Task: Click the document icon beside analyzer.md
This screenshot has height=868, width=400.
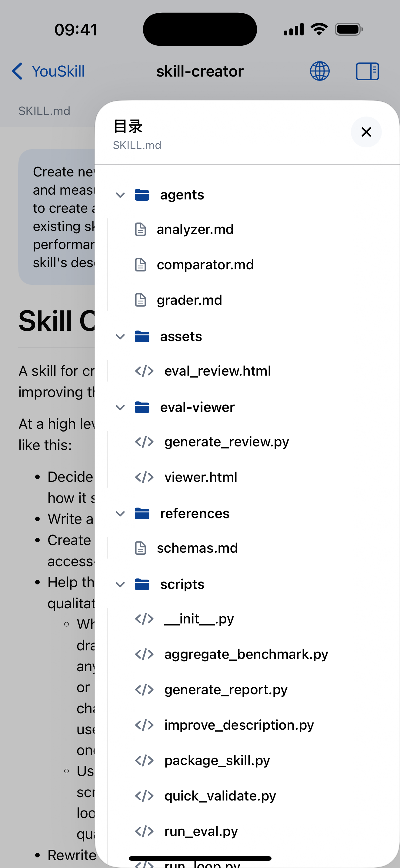Action: click(x=140, y=229)
